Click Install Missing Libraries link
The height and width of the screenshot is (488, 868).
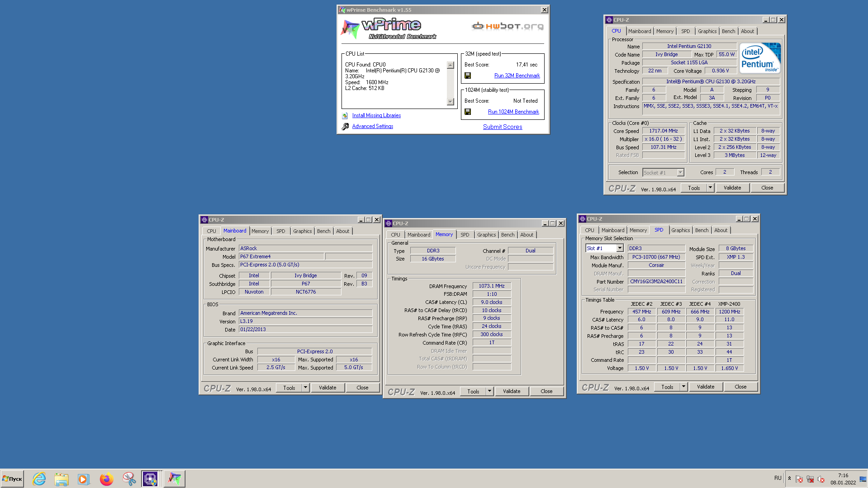point(376,116)
